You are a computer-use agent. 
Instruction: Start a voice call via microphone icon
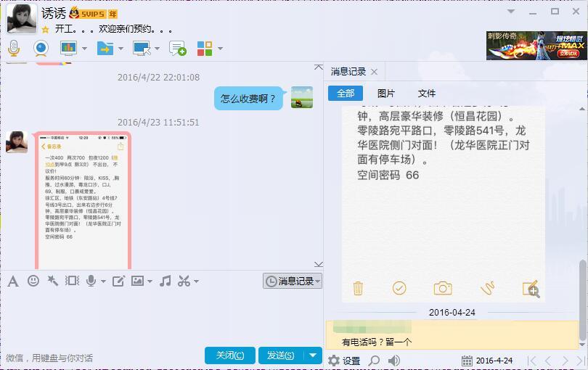pyautogui.click(x=13, y=49)
